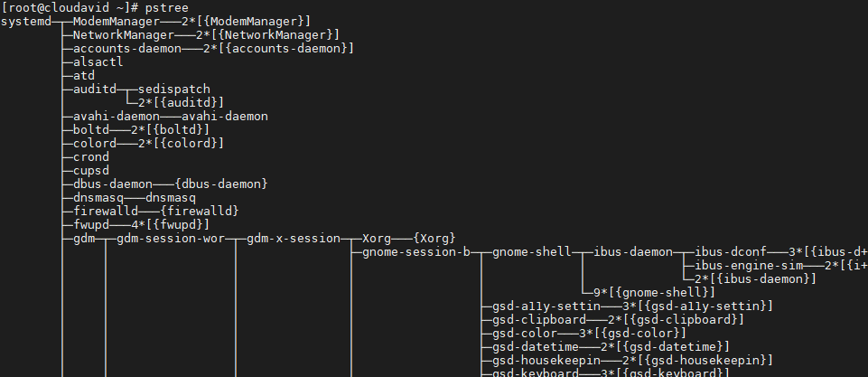Select the gdm-x-session node
This screenshot has height=377, width=868.
click(294, 239)
